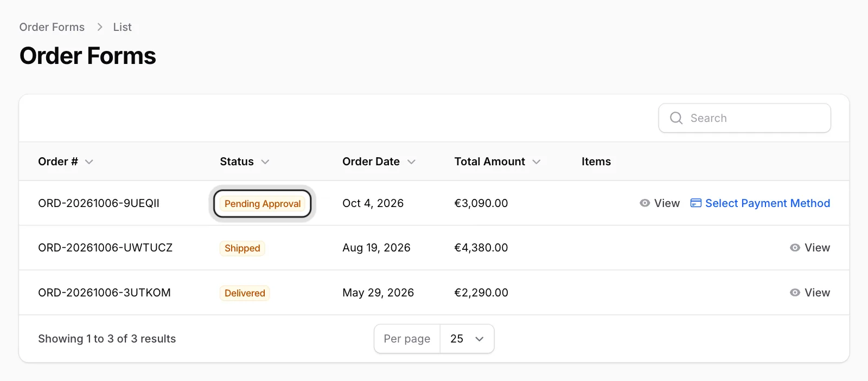Go to List breadcrumb item

(x=122, y=27)
